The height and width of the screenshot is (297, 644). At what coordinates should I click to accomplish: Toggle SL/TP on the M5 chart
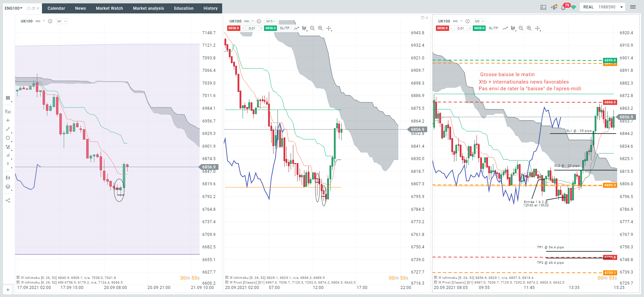click(493, 28)
